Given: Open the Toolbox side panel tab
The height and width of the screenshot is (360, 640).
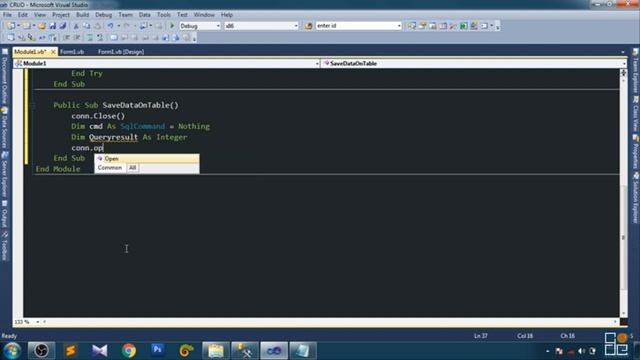Looking at the screenshot, I should tap(4, 246).
